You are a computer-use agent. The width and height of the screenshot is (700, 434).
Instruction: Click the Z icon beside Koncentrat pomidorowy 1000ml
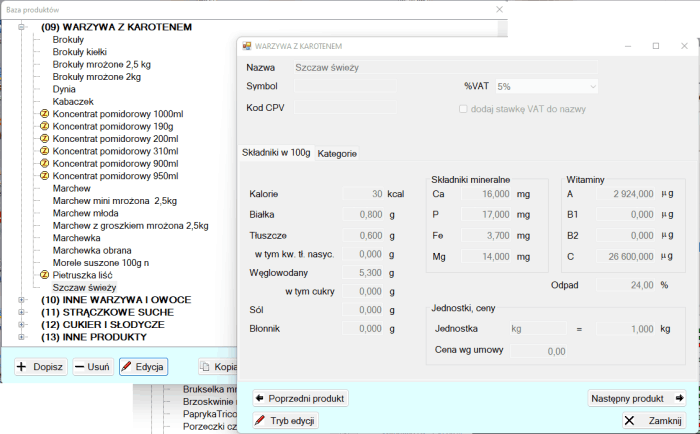point(44,114)
